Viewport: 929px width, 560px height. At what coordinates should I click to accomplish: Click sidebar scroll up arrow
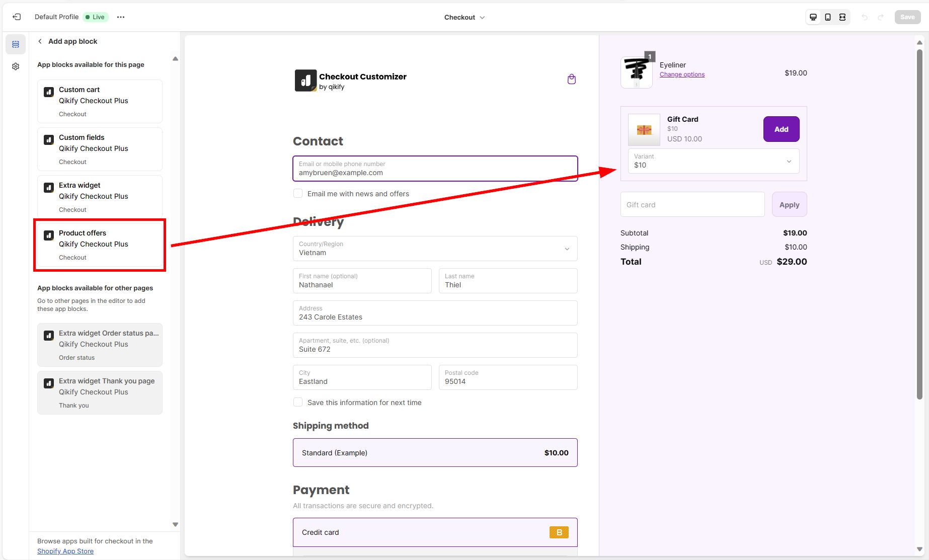click(175, 59)
